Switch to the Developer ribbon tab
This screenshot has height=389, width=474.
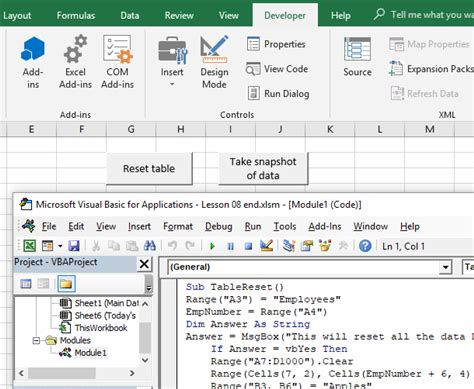tap(285, 15)
